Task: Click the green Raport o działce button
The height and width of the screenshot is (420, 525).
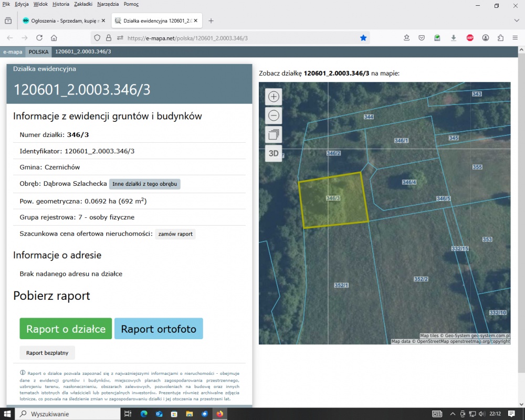Action: pyautogui.click(x=66, y=329)
